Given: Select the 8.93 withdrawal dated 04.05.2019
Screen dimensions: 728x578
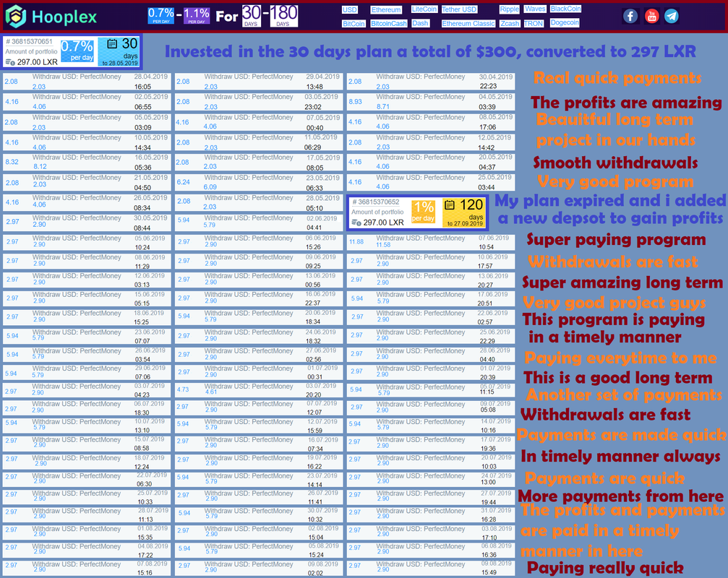Looking at the screenshot, I should (431, 102).
